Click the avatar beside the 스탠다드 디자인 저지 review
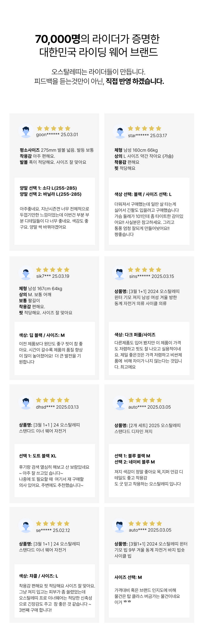The width and height of the screenshot is (202, 644). click(120, 403)
